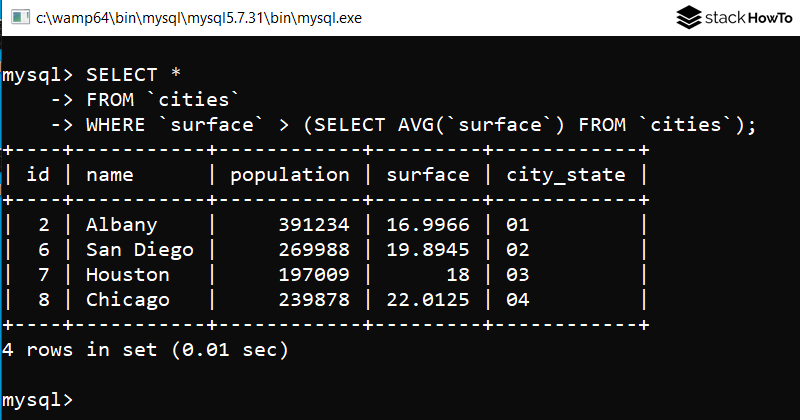Click the "id" column header
The width and height of the screenshot is (800, 420).
38,175
